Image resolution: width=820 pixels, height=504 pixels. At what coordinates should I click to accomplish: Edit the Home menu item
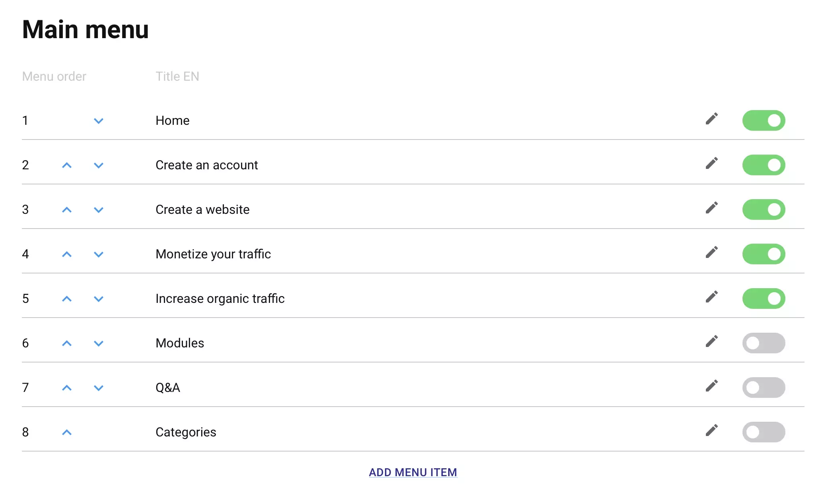click(x=711, y=119)
